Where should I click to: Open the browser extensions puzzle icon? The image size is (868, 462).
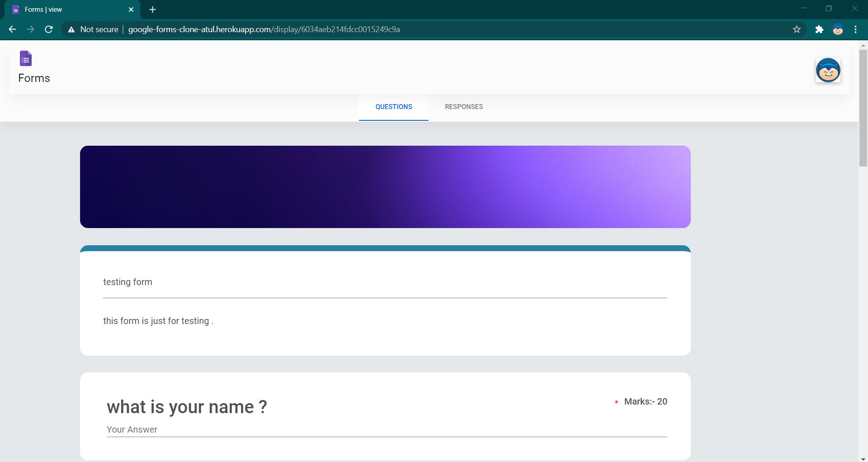click(819, 29)
